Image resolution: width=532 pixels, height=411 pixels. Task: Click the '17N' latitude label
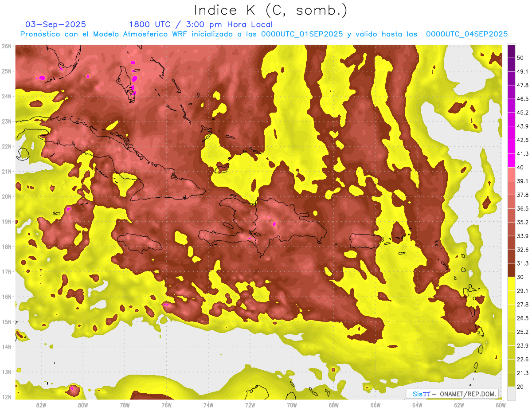(6, 272)
